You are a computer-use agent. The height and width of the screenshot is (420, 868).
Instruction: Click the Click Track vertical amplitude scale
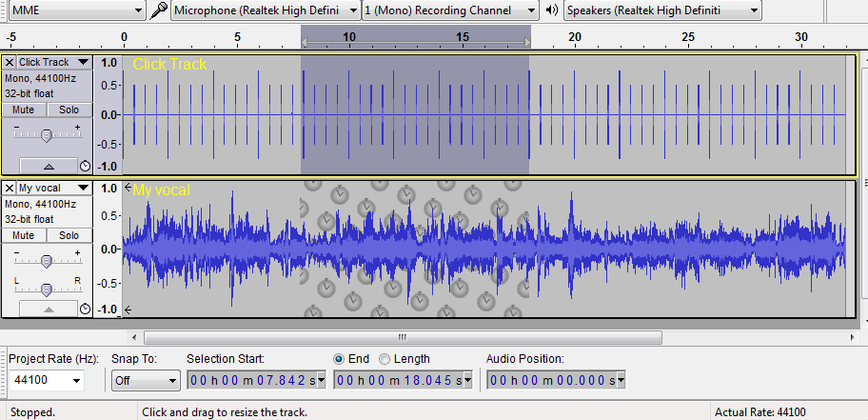108,114
